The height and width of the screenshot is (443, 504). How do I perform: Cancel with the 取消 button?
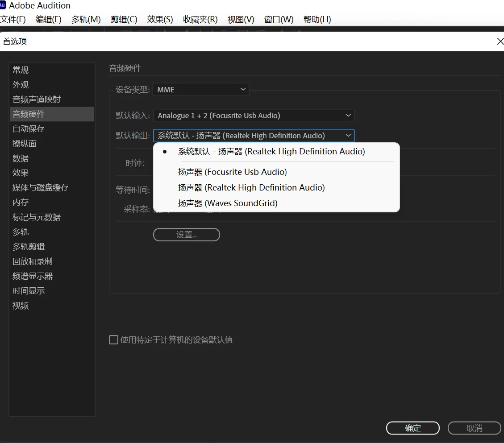[475, 428]
